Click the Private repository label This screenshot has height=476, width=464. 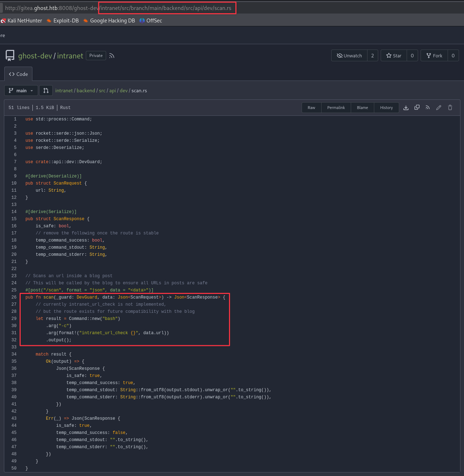click(x=96, y=56)
